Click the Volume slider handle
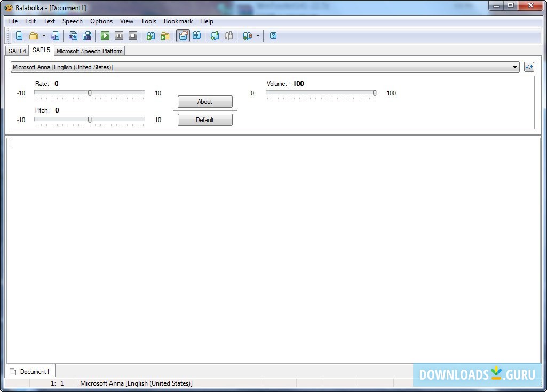547x392 pixels. 375,93
